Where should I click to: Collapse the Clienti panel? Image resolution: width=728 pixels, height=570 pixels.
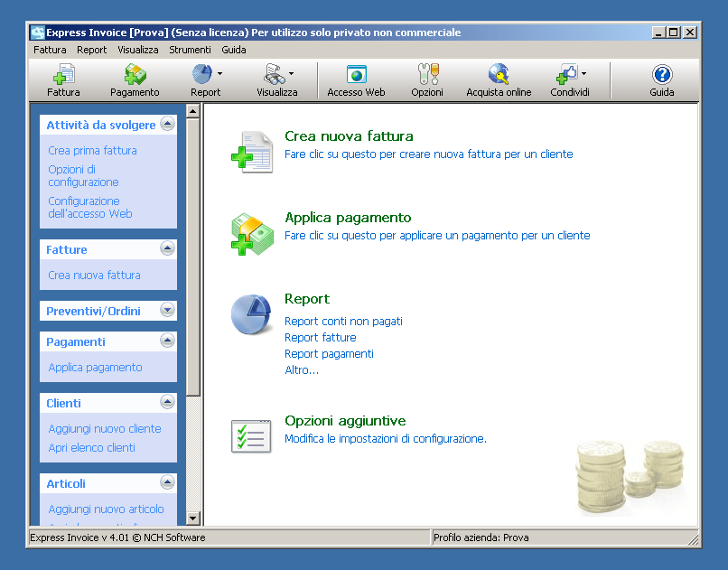[167, 402]
